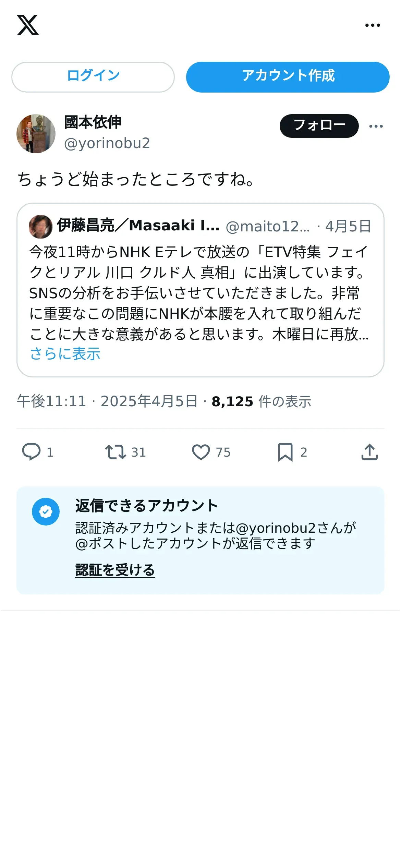This screenshot has width=401, height=868.
Task: Like the post with heart icon
Action: pos(201,452)
